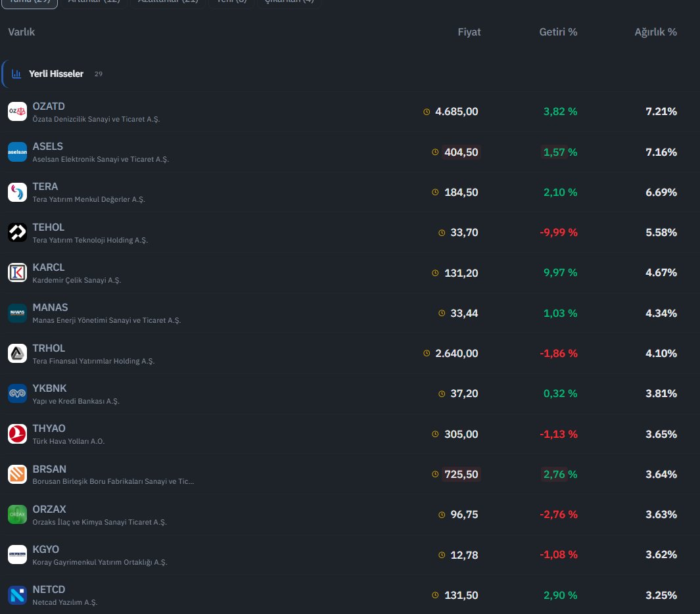The image size is (700, 614).
Task: Open the THYAO ticker link
Action: tap(49, 429)
